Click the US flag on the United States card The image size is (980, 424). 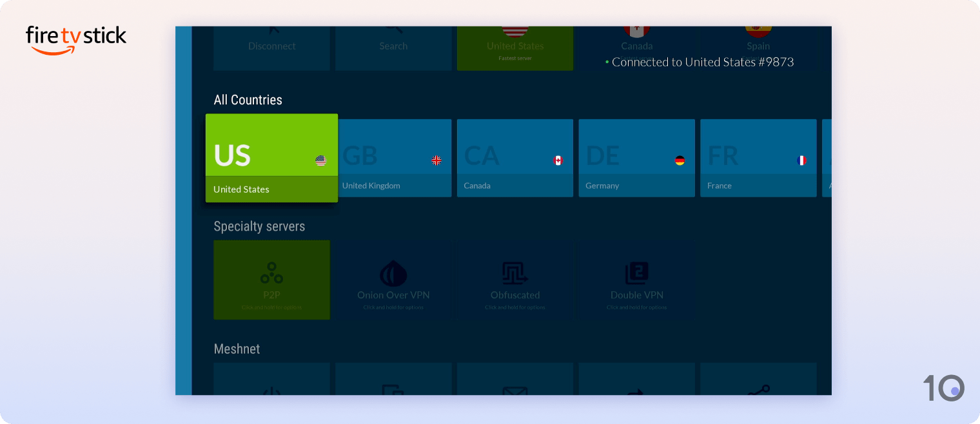pos(320,161)
